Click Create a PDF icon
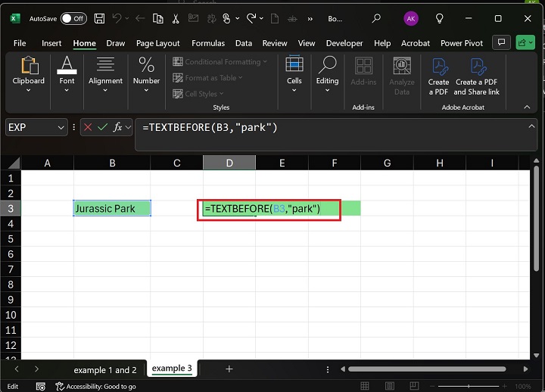The width and height of the screenshot is (545, 392). click(438, 76)
